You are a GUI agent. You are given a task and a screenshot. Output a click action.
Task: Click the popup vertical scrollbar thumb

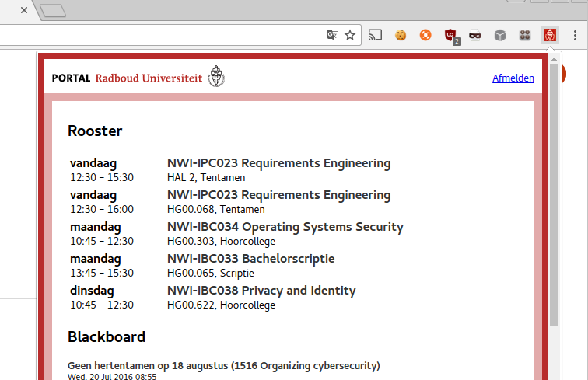tap(554, 194)
